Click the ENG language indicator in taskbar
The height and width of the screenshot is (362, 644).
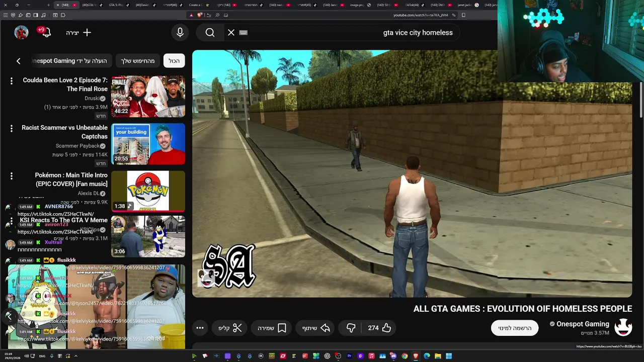(x=42, y=356)
